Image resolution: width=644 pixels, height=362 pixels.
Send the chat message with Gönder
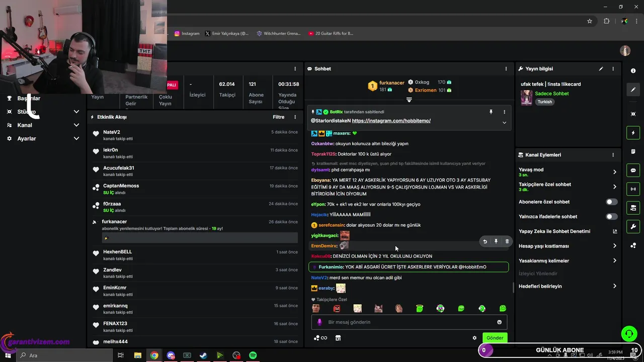495,338
